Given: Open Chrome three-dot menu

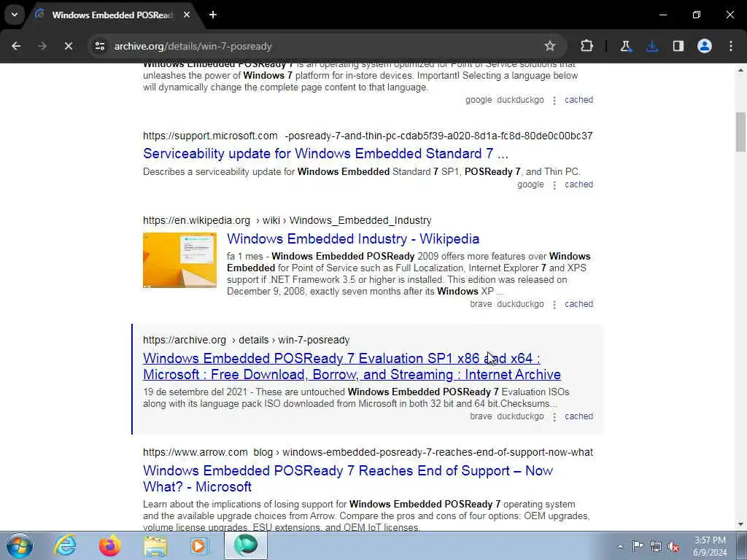Looking at the screenshot, I should click(x=731, y=46).
